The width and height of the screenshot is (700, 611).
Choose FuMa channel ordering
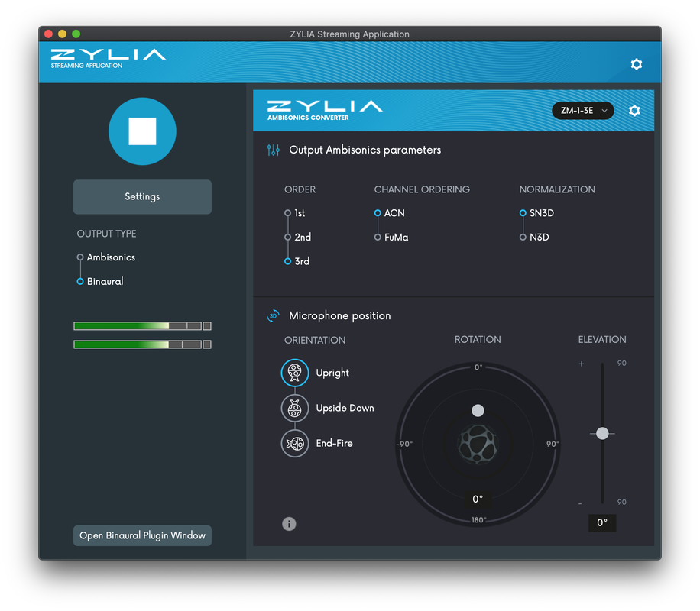click(x=378, y=237)
